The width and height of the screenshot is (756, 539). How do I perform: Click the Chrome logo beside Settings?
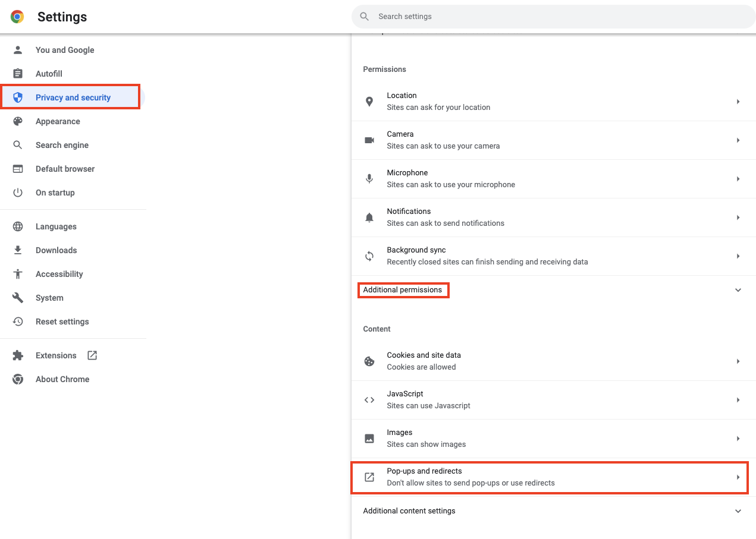click(x=17, y=17)
